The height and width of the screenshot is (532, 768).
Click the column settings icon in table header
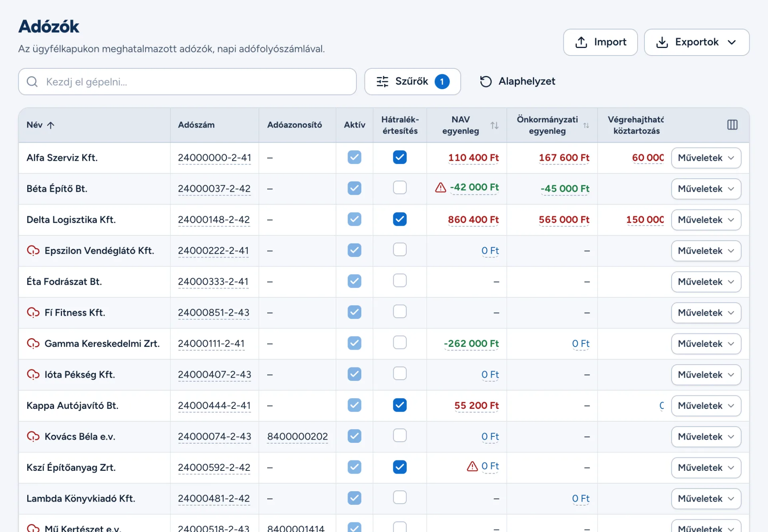(732, 125)
